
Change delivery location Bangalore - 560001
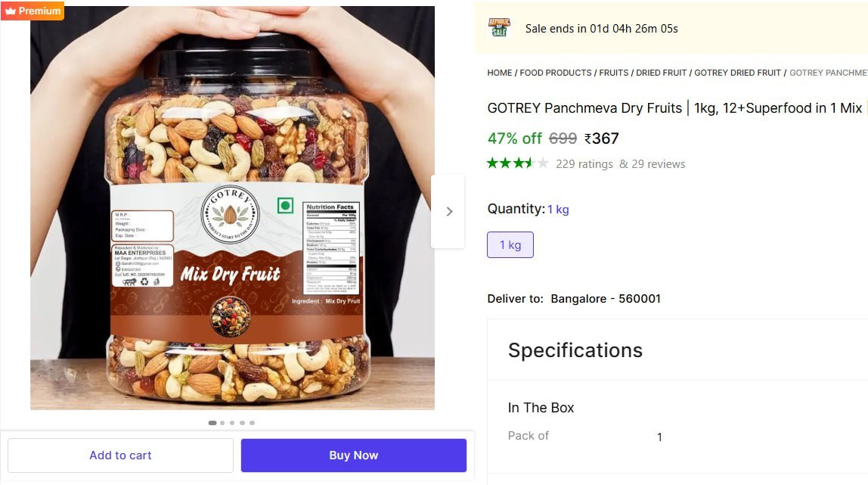605,299
